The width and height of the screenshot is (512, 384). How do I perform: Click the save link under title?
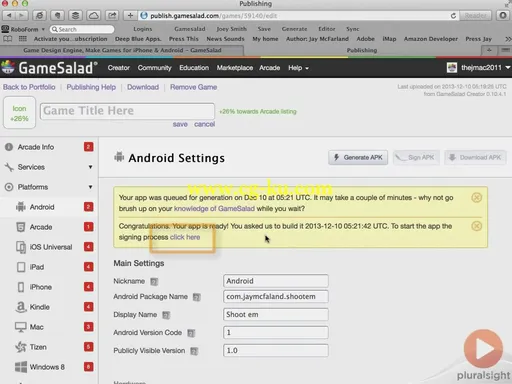tap(180, 124)
